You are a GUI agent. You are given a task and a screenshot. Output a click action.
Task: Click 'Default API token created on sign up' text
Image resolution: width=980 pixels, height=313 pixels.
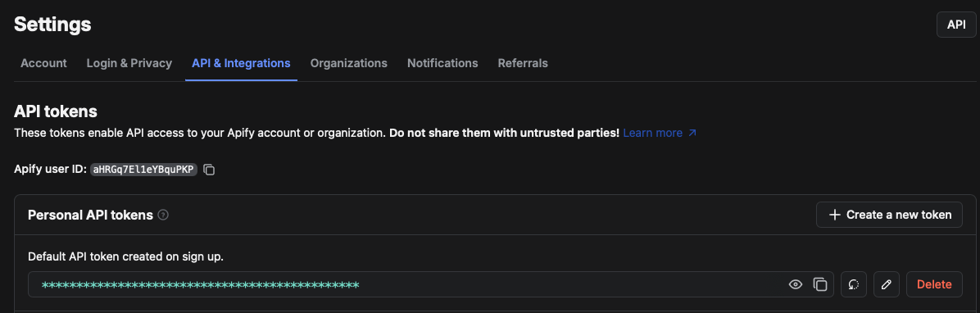coord(125,256)
